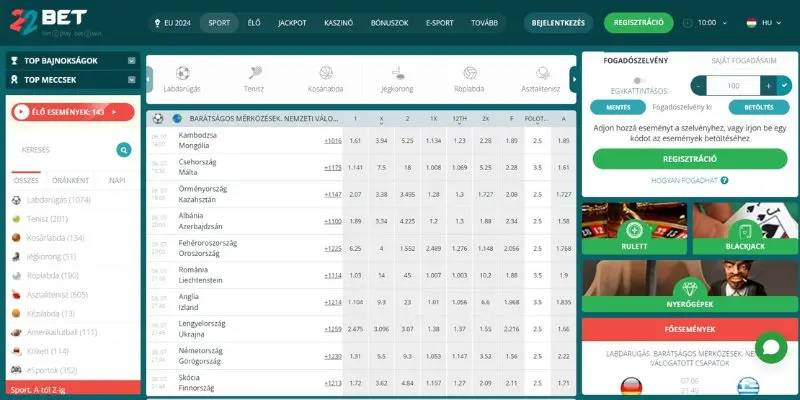Viewport: 800px width, 400px height.
Task: Select the Tenisz racket icon
Action: (x=255, y=73)
